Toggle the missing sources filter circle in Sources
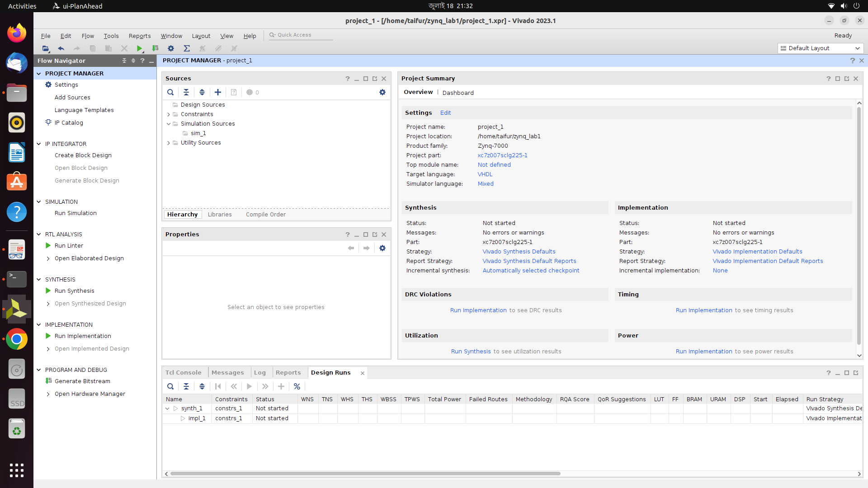The image size is (868, 488). pyautogui.click(x=250, y=92)
